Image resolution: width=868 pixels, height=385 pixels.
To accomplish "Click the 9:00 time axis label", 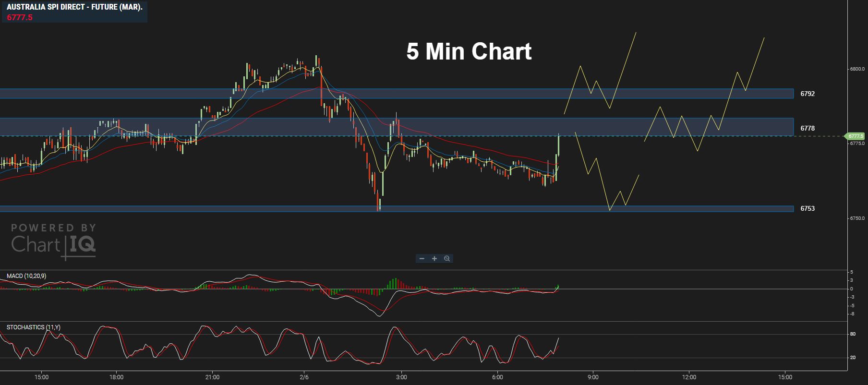I will point(593,377).
